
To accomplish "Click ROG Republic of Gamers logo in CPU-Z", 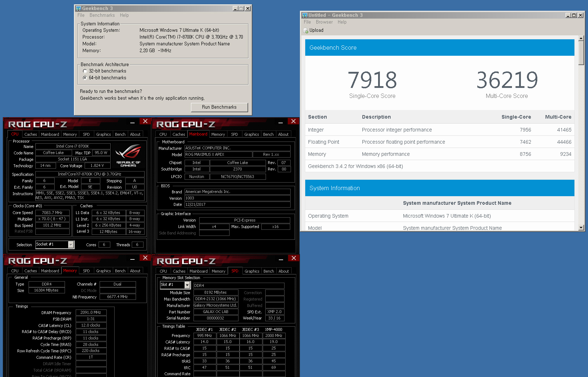I will tap(129, 155).
